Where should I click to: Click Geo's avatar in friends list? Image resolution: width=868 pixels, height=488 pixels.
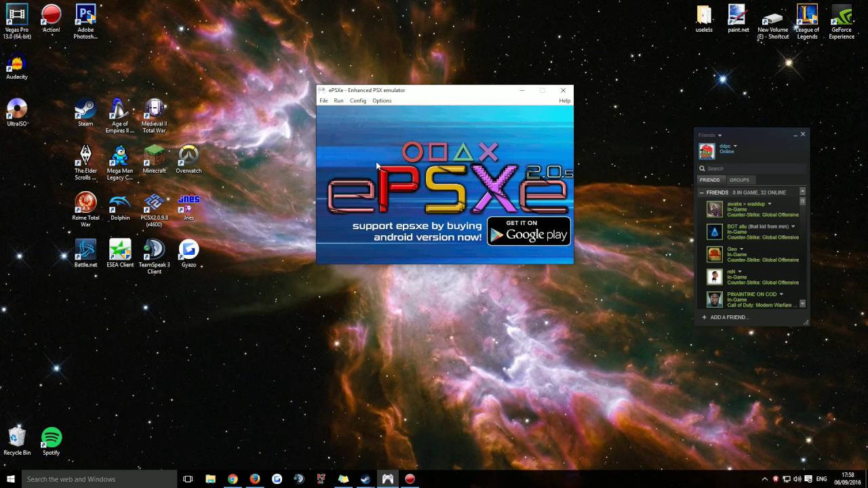(x=714, y=254)
